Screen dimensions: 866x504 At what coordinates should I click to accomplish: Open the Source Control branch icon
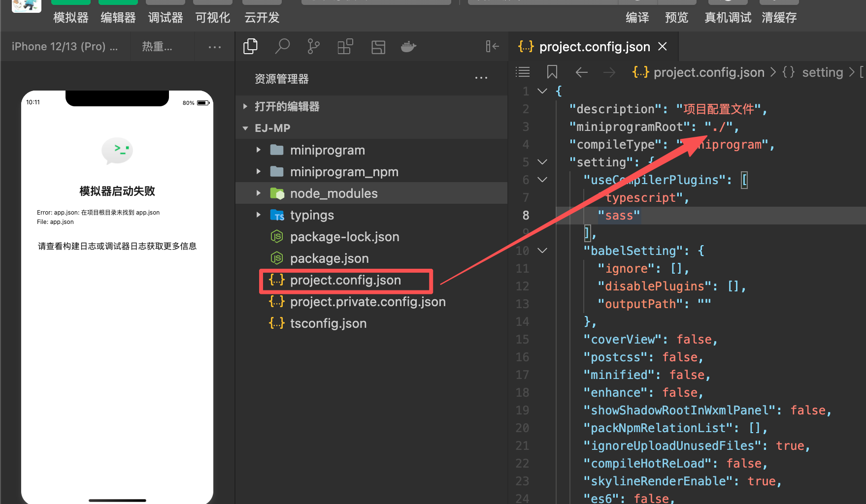point(313,47)
